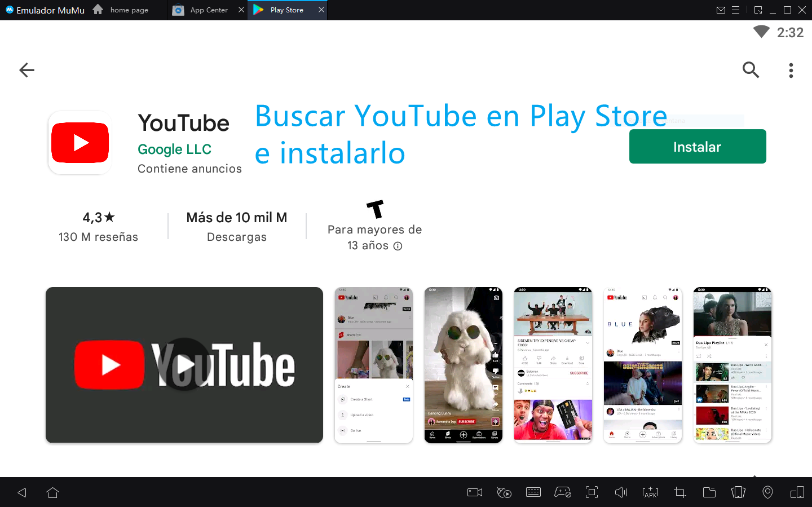Open the white bunny Shorts screenshot

(463, 365)
